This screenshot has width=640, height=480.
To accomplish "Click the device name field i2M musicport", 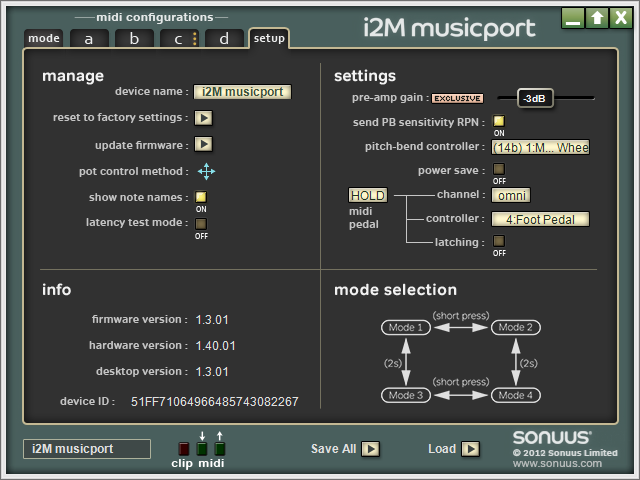I will click(x=242, y=92).
